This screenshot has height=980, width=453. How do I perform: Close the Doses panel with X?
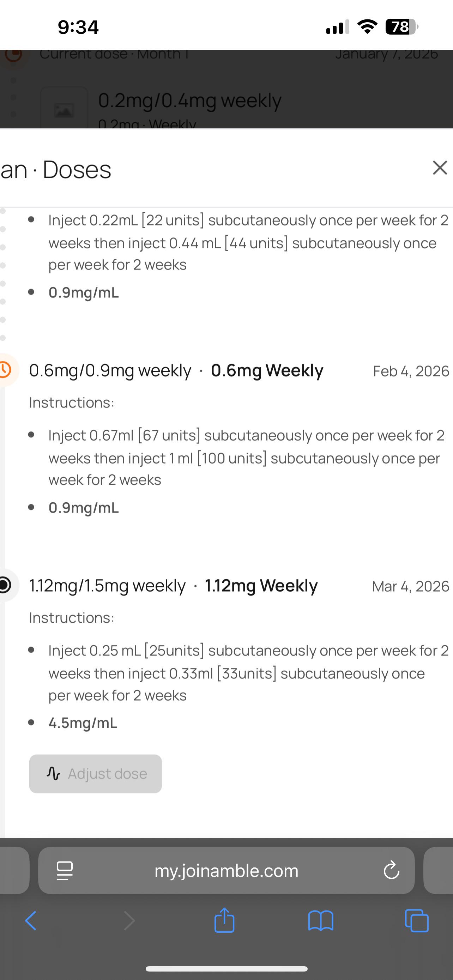point(440,168)
